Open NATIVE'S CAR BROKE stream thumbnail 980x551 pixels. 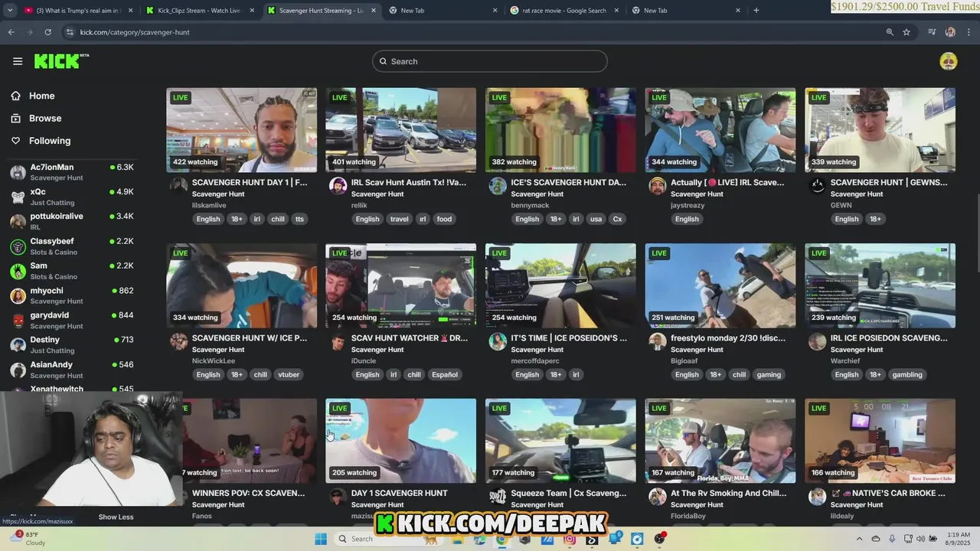point(880,441)
